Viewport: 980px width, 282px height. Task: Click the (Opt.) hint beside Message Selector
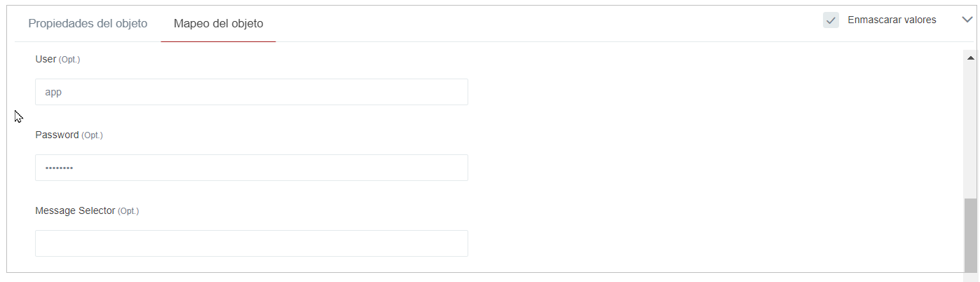[x=128, y=211]
